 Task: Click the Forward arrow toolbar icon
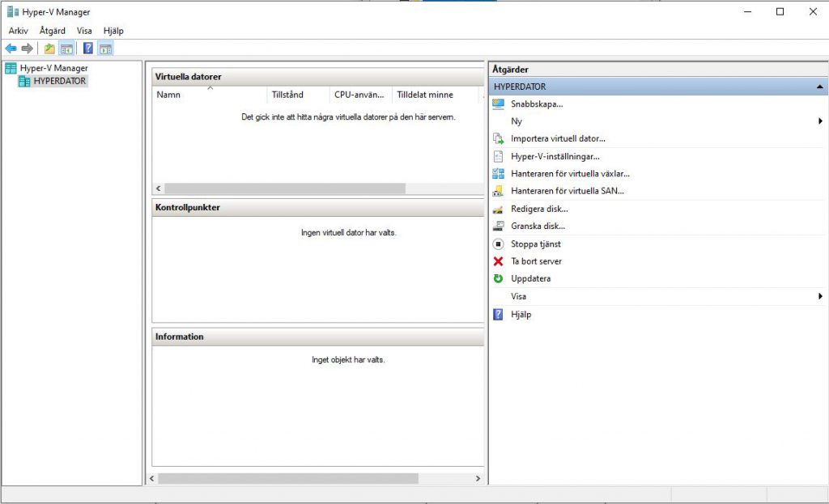coord(27,49)
